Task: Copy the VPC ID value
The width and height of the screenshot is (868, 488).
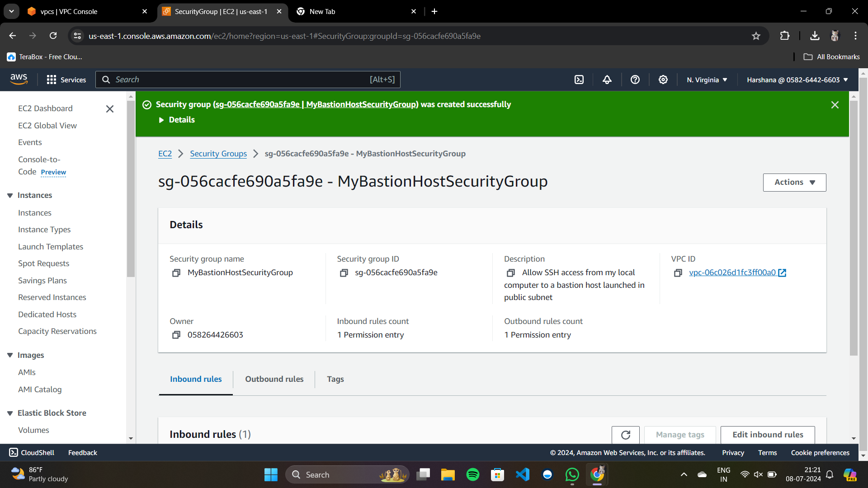Action: point(678,273)
